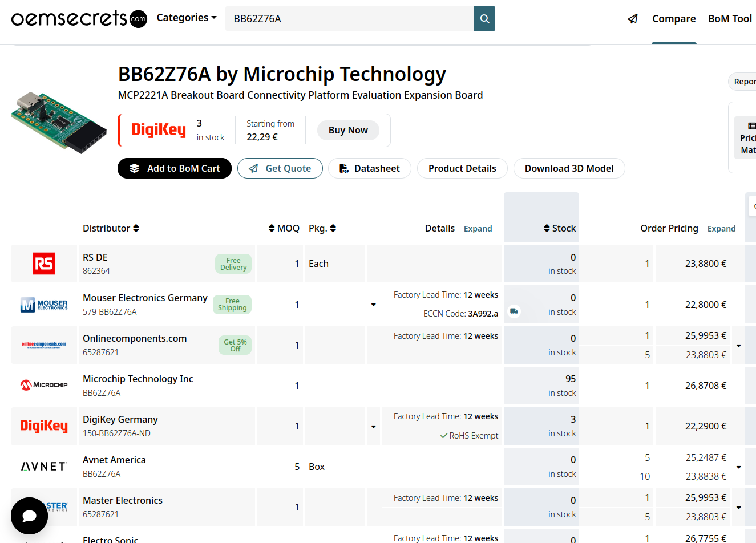Expand price breaks for Avnet America row
This screenshot has width=756, height=543.
[738, 467]
